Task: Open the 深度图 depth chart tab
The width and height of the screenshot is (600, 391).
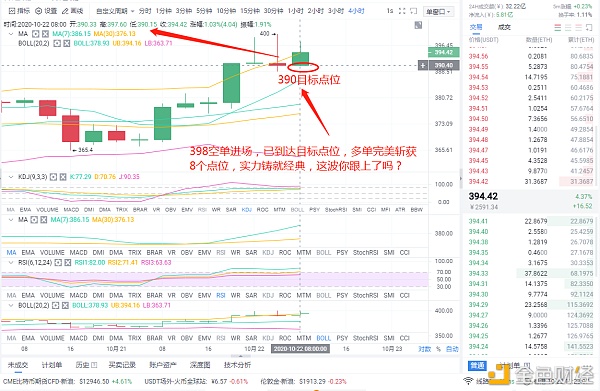Action: pyautogui.click(x=200, y=365)
